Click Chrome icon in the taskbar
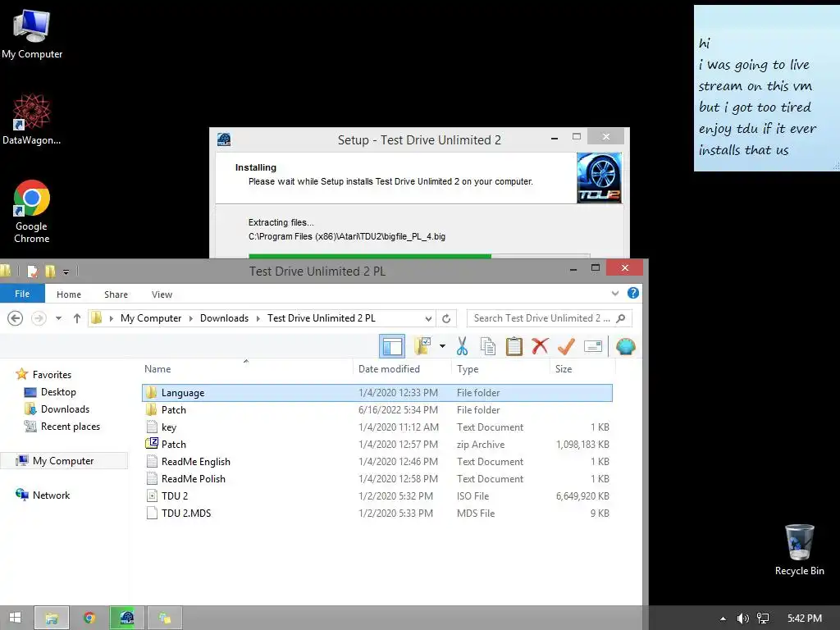Viewport: 840px width, 630px height. point(89,619)
